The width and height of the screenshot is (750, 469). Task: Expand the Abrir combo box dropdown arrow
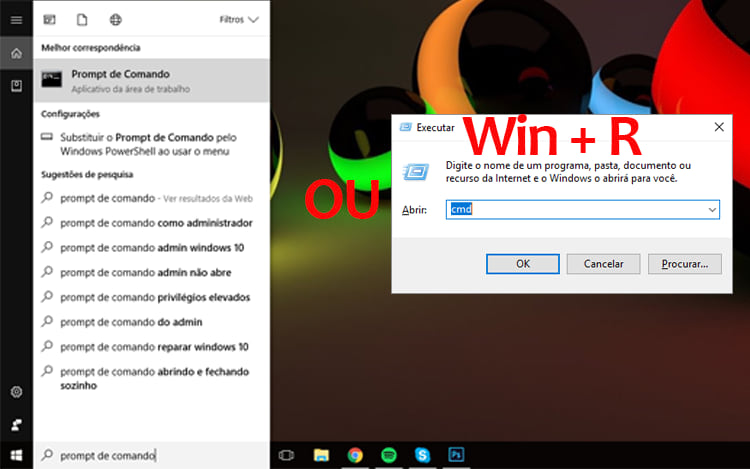coord(712,209)
